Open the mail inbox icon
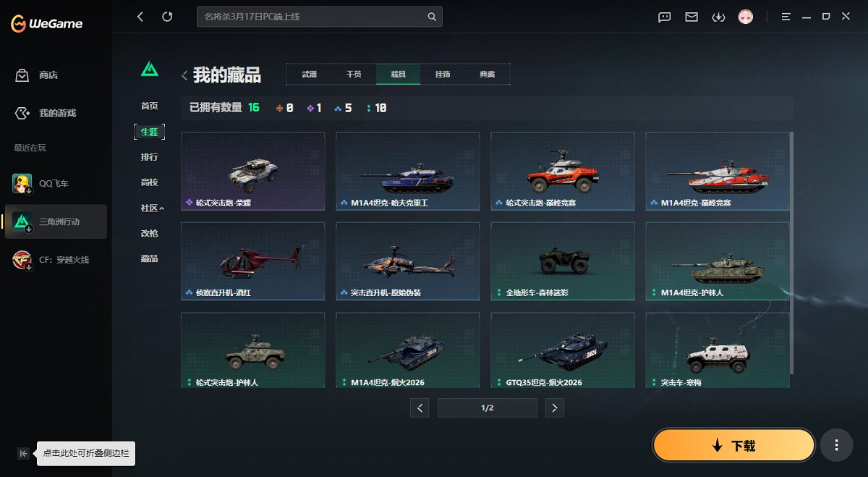 pos(692,16)
